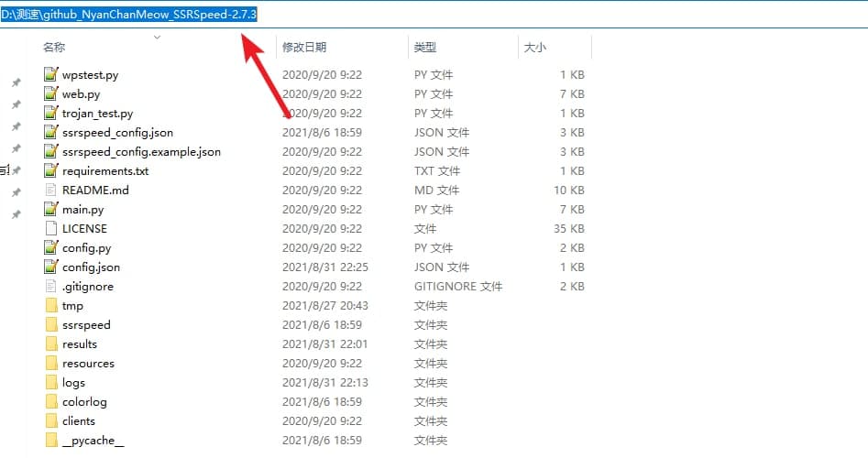Click the wpstest.py file icon
868x458 pixels.
pyautogui.click(x=51, y=75)
